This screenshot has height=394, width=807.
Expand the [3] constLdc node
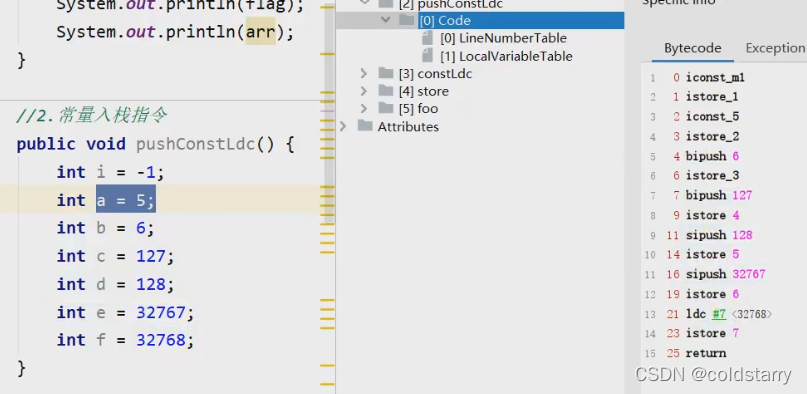point(364,74)
